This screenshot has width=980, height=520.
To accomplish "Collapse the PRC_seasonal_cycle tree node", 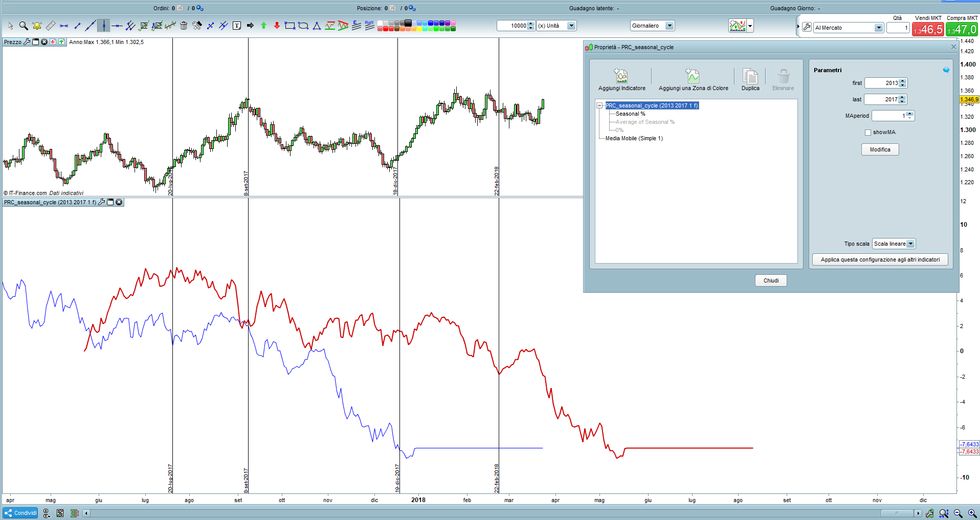I will [x=599, y=105].
